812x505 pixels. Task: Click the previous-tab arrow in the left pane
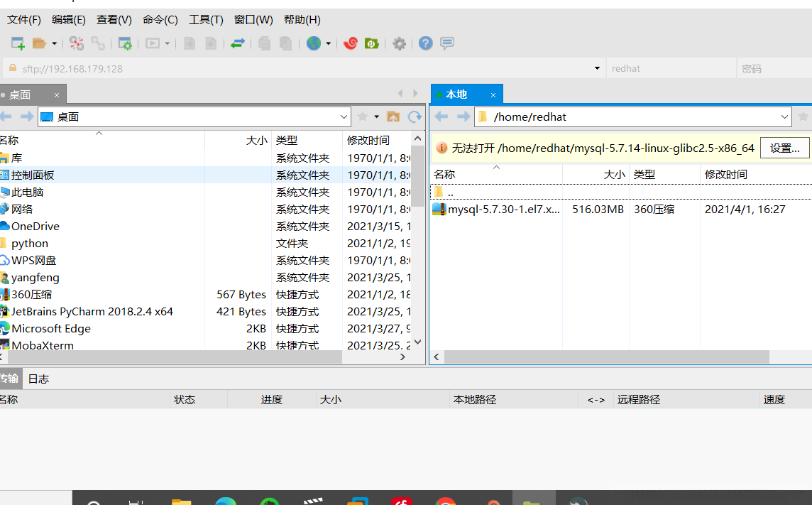[x=400, y=93]
